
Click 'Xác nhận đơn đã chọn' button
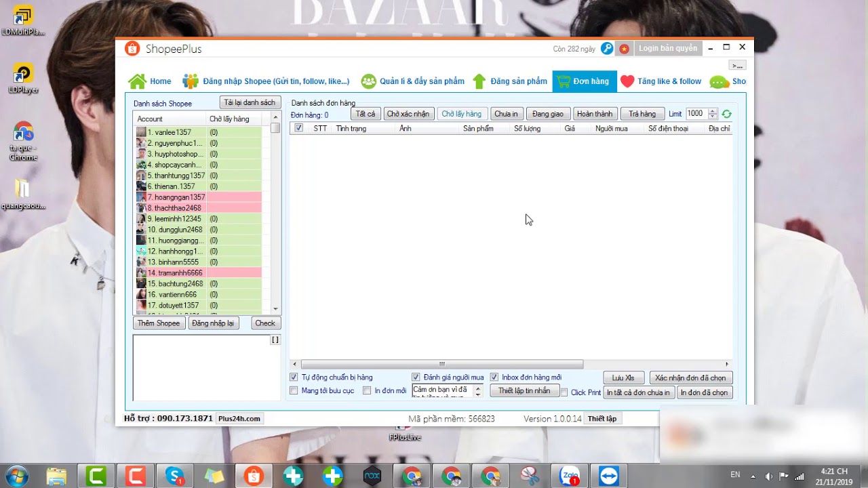click(691, 378)
